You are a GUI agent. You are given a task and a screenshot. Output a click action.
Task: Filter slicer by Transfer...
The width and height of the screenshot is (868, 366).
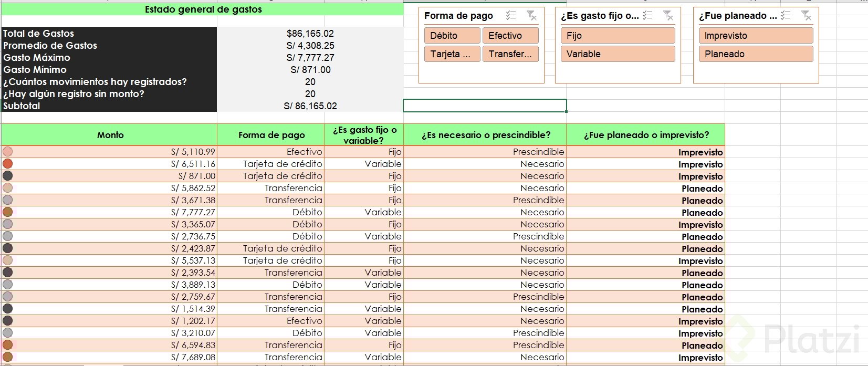coord(510,54)
